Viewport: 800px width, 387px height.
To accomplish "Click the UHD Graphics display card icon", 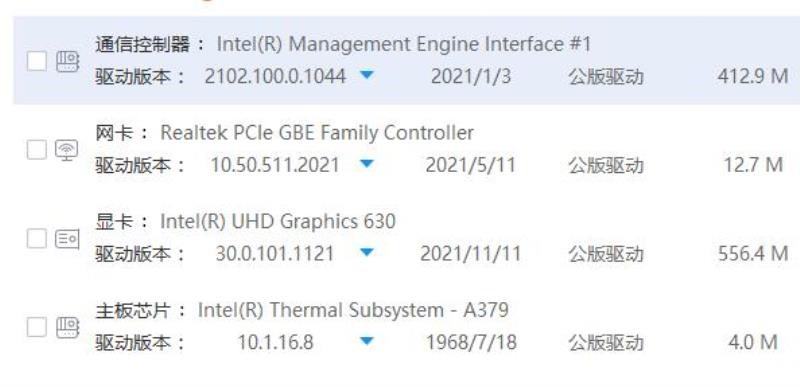I will click(67, 239).
